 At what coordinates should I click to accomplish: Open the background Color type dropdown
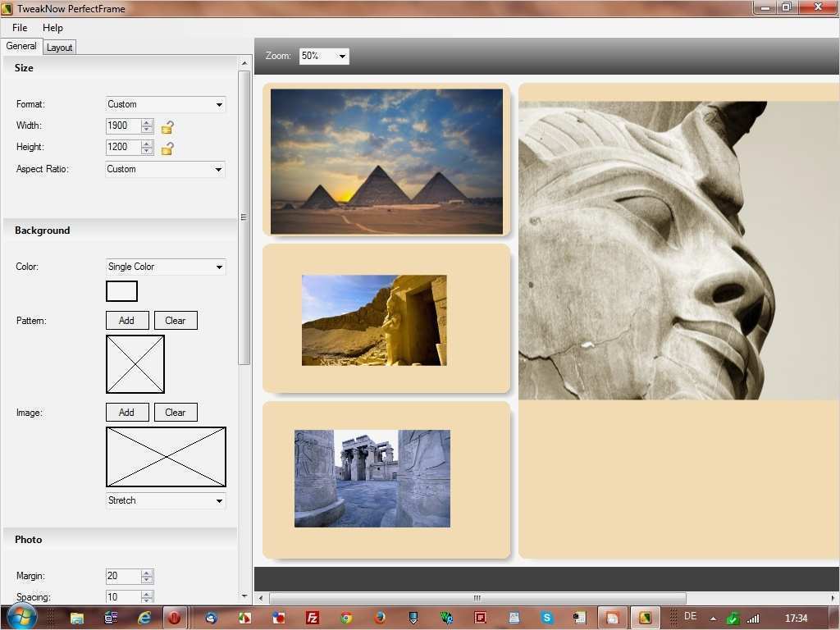pyautogui.click(x=166, y=267)
